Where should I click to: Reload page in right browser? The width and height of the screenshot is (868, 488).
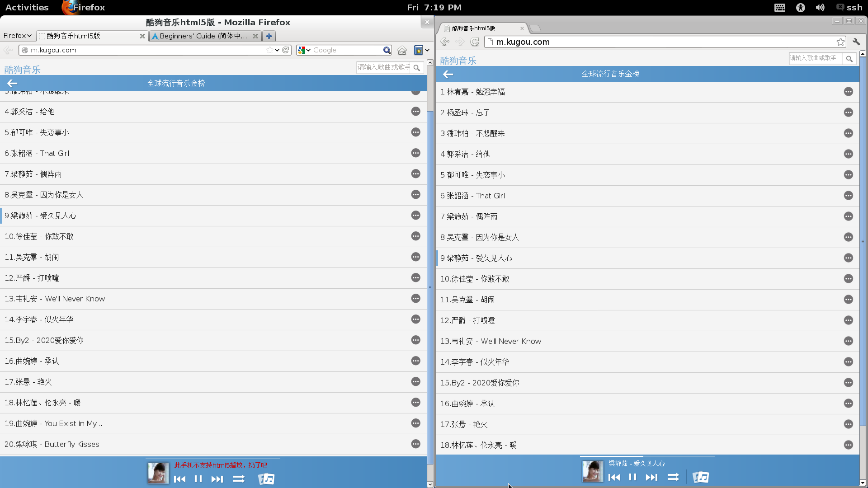click(x=475, y=42)
